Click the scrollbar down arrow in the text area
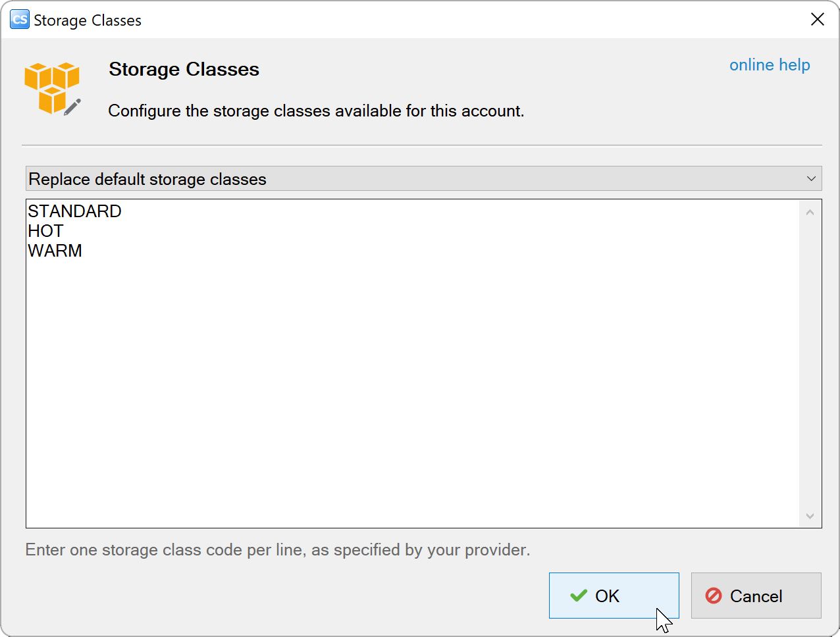Image resolution: width=840 pixels, height=637 pixels. tap(810, 516)
